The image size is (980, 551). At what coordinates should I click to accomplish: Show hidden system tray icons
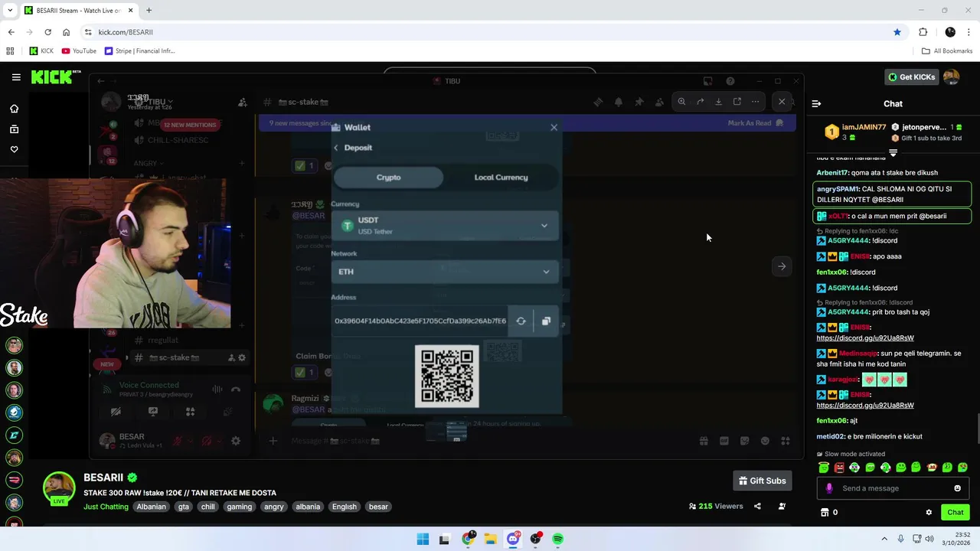coord(884,539)
